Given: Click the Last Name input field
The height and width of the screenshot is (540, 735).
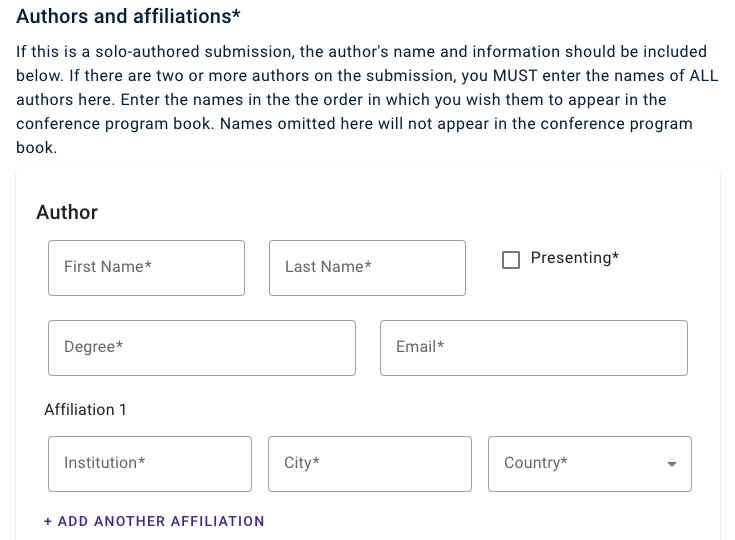Looking at the screenshot, I should pos(367,267).
